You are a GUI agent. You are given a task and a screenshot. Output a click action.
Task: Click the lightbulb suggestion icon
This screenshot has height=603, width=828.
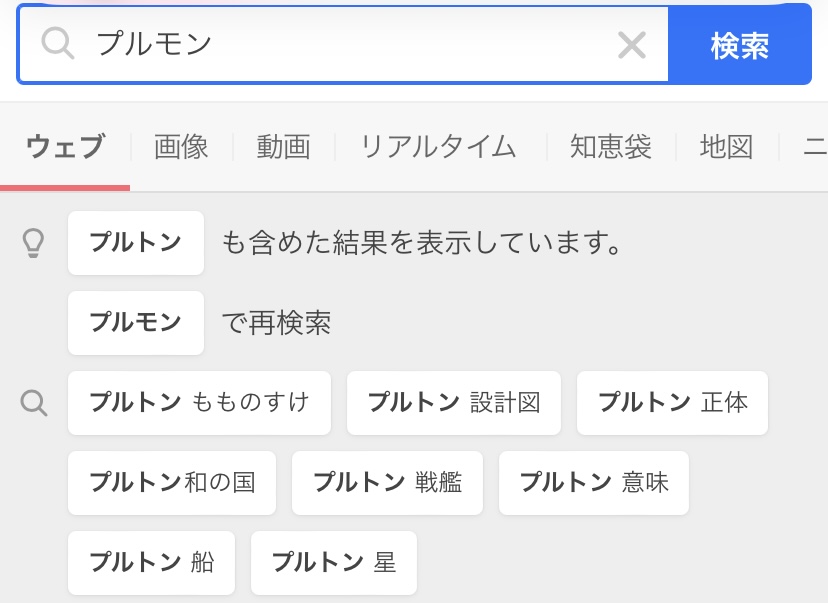point(35,243)
